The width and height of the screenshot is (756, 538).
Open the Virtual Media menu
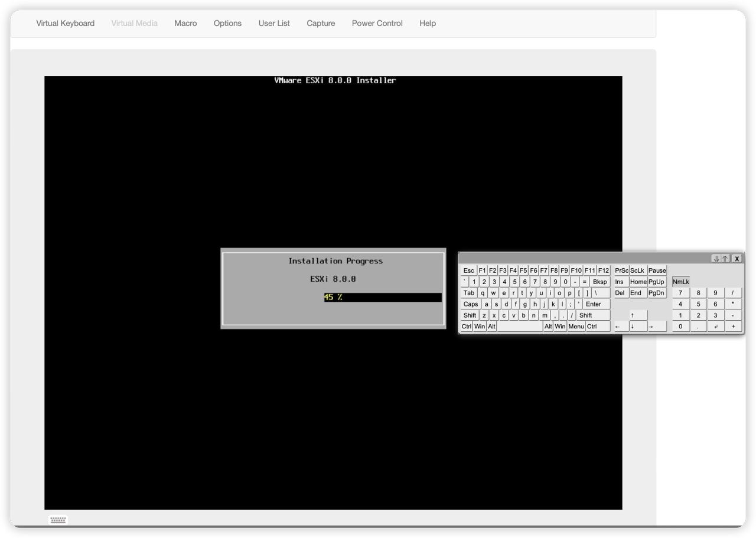(134, 23)
